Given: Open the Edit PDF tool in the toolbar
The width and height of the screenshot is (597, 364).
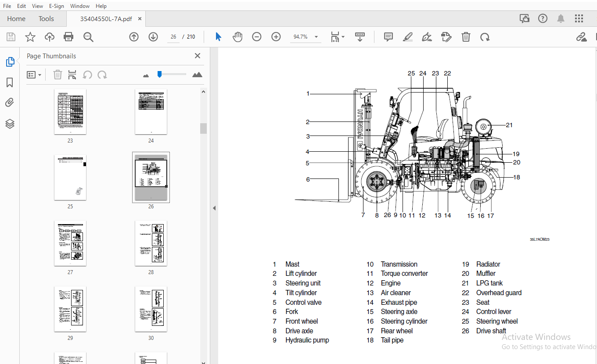Looking at the screenshot, I should (x=446, y=37).
